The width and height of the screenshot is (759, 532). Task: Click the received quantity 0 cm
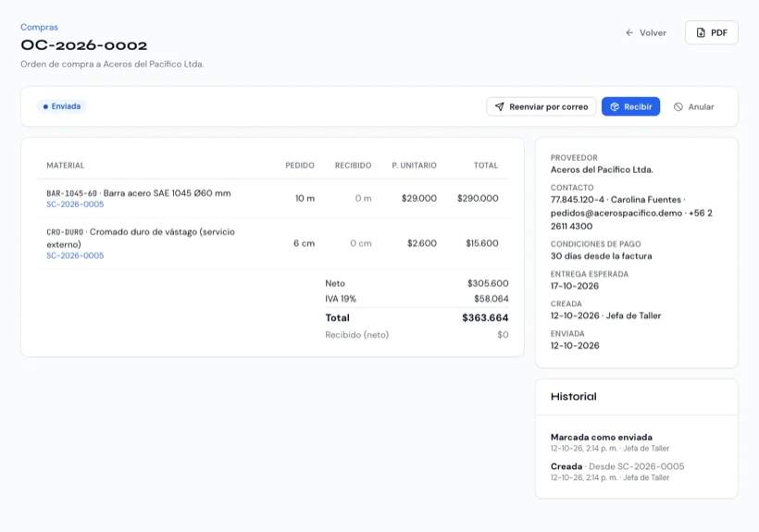(x=361, y=243)
